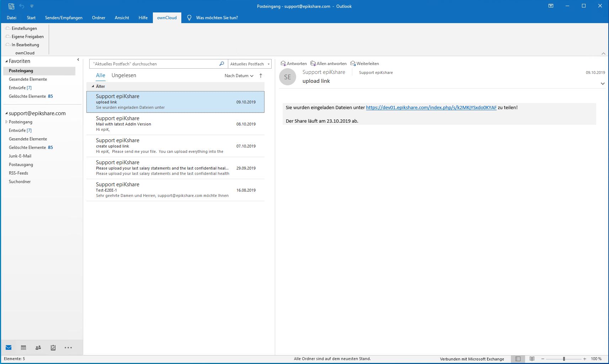Open Tasks view icon

53,348
